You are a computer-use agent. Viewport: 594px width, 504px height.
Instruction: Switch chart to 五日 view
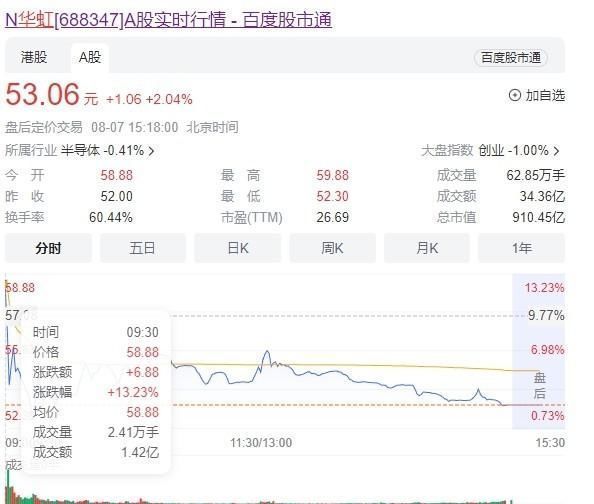click(143, 248)
